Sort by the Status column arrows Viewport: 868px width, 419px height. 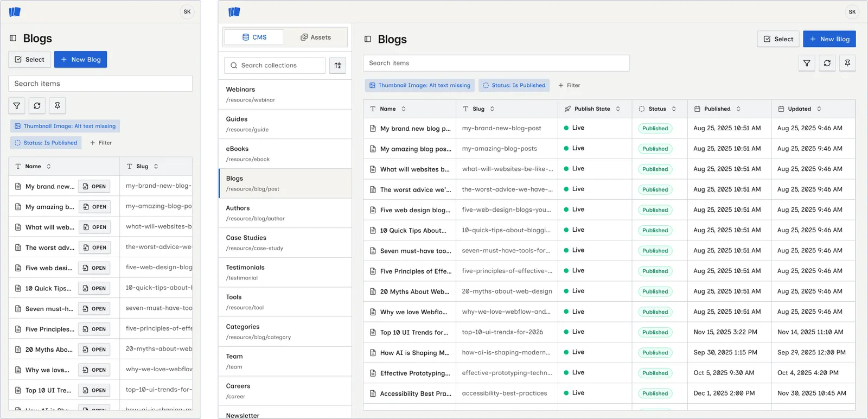674,109
